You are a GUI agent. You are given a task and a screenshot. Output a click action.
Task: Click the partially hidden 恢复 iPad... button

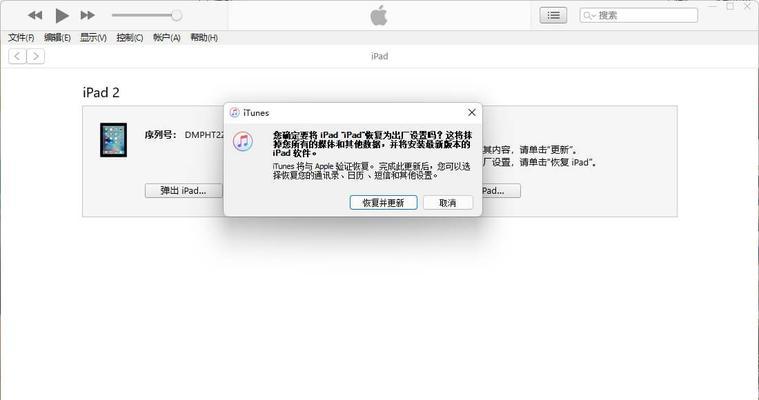[501, 191]
